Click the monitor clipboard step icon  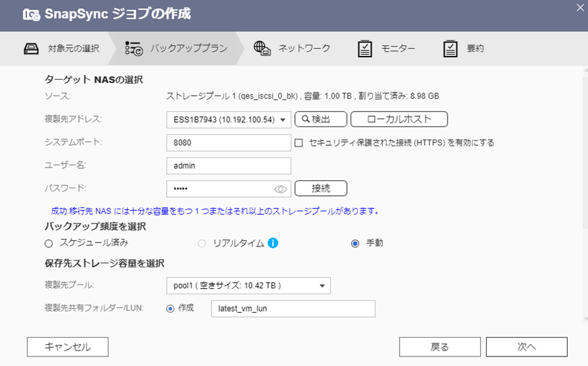click(365, 49)
